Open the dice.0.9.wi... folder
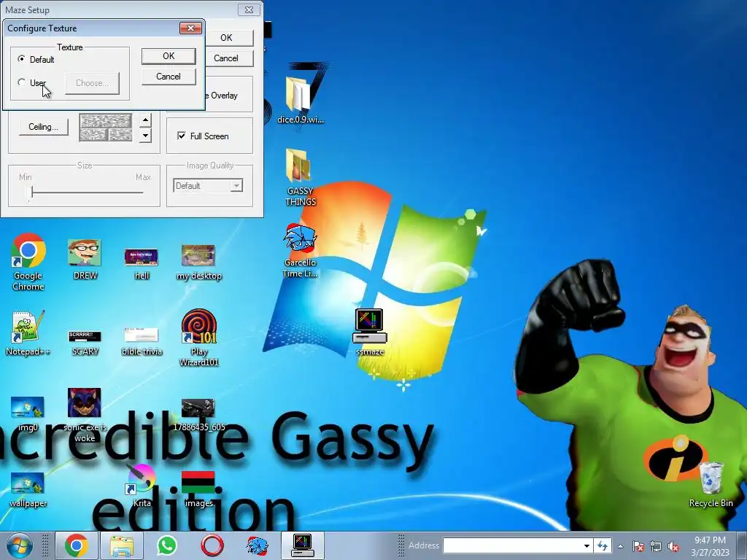 pos(300,101)
